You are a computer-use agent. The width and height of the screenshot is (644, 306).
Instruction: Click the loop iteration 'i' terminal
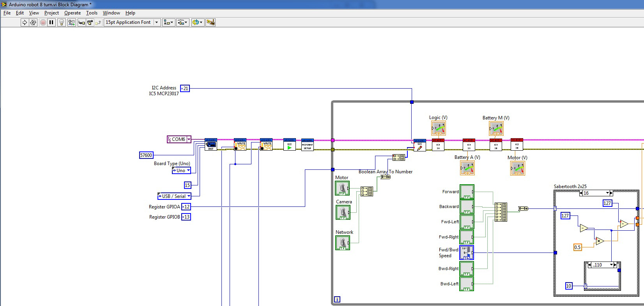point(337,299)
